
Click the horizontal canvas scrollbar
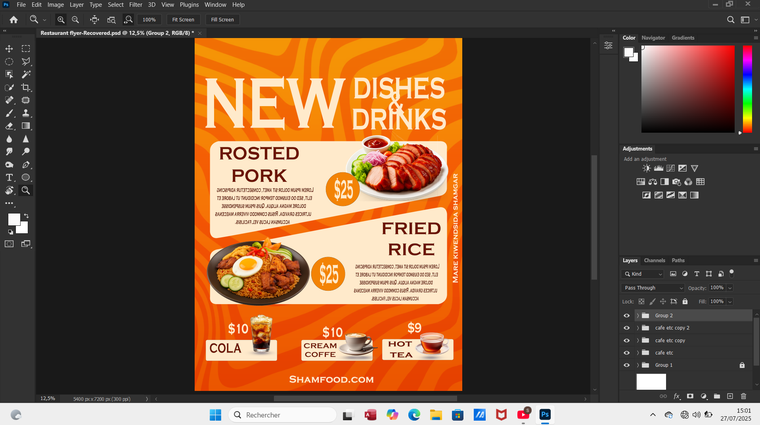click(365, 399)
